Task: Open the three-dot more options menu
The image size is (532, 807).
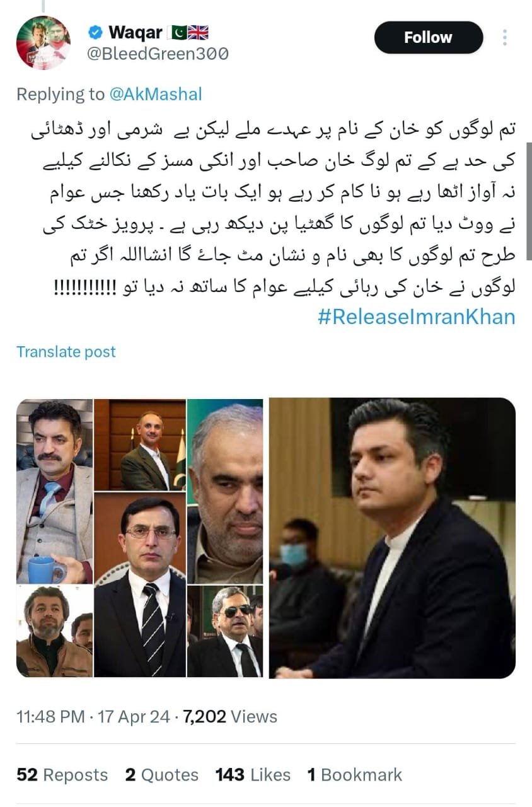Action: pos(505,37)
